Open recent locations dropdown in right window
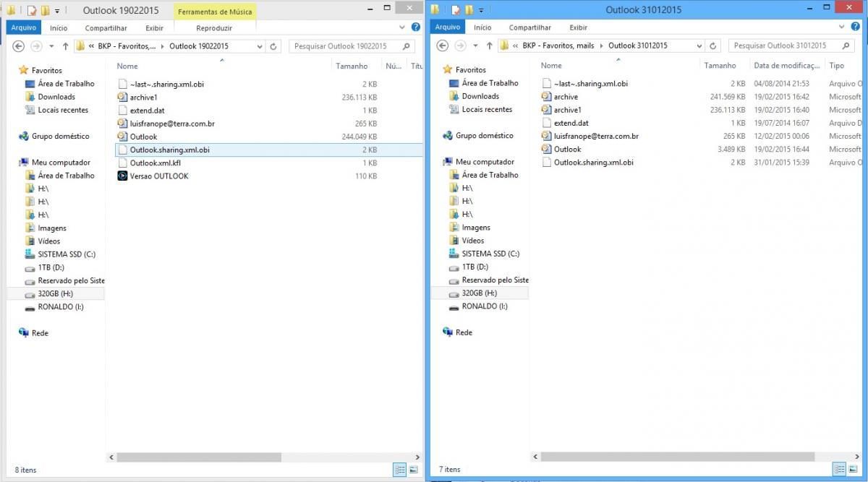The width and height of the screenshot is (868, 482). point(475,46)
